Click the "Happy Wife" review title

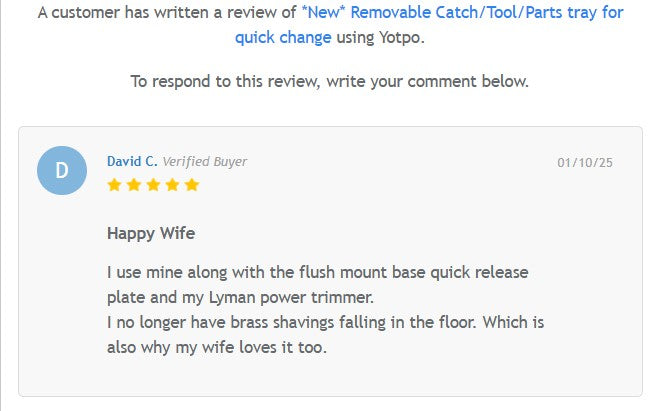click(151, 234)
